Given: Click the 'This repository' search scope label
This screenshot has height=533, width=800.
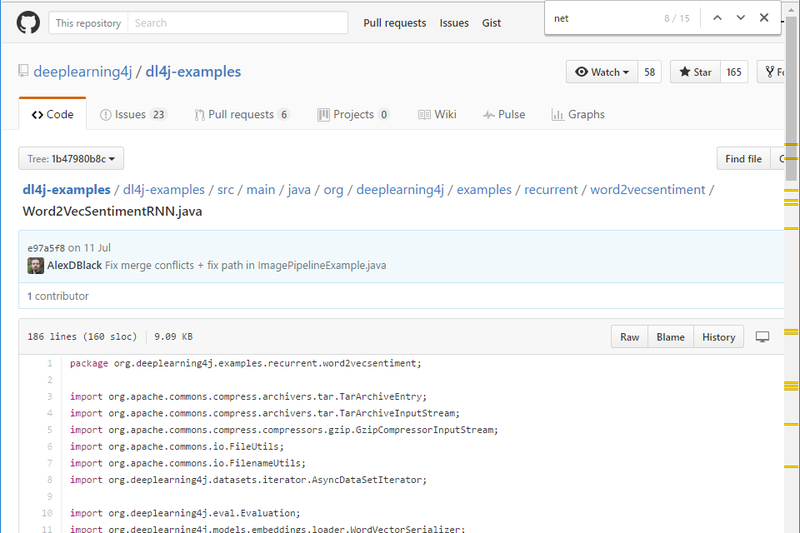Looking at the screenshot, I should (x=88, y=23).
